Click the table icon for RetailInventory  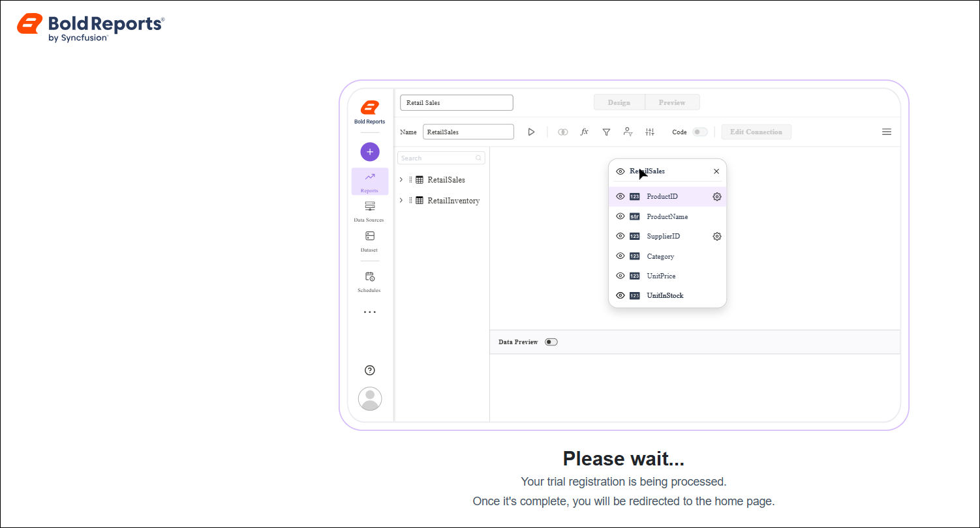pos(420,201)
